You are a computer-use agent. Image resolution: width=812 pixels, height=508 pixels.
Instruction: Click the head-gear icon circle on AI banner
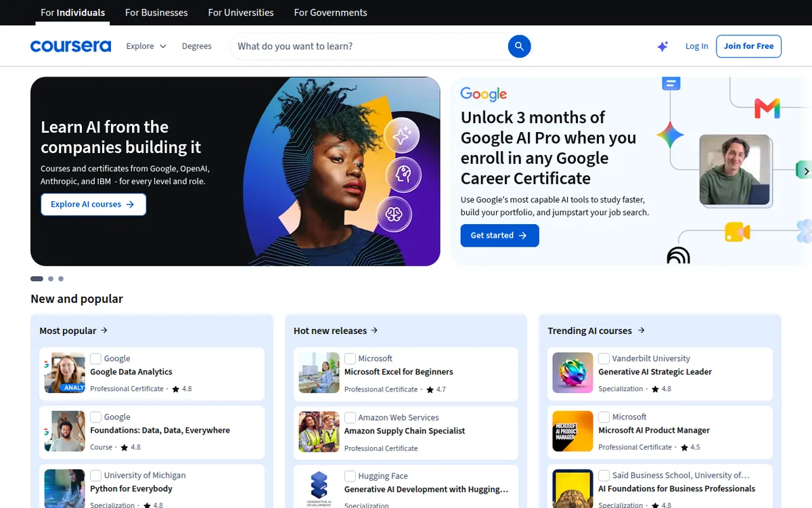click(x=403, y=175)
